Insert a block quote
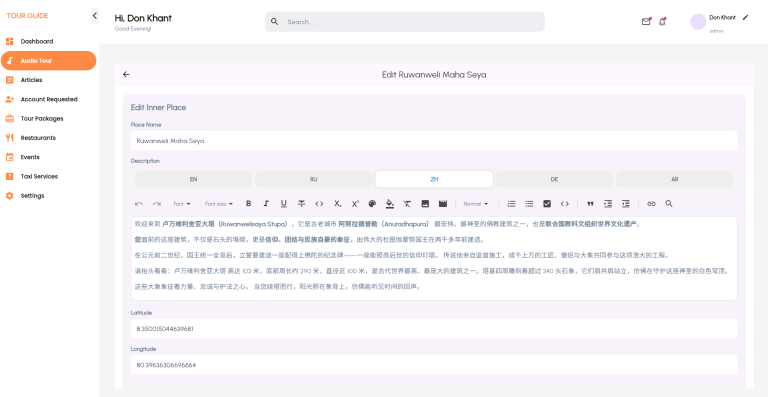 [x=590, y=204]
